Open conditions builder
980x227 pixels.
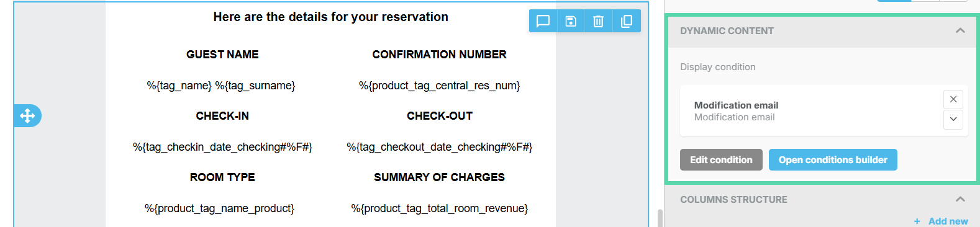click(x=833, y=160)
